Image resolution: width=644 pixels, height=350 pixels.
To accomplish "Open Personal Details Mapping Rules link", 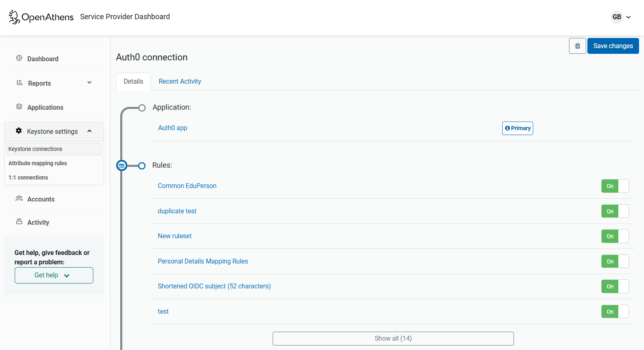I will tap(203, 261).
